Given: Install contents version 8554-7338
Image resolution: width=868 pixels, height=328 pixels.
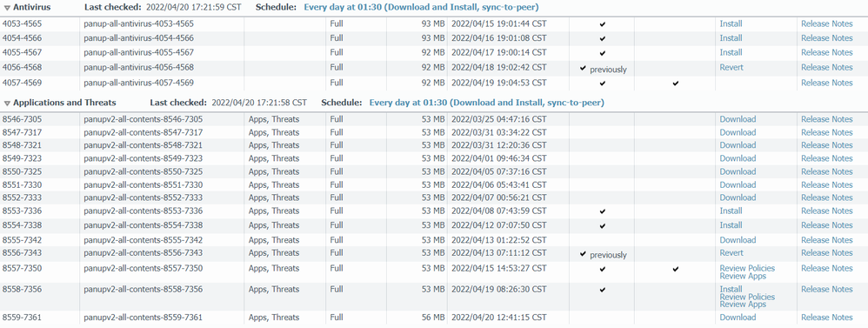Looking at the screenshot, I should pyautogui.click(x=731, y=225).
